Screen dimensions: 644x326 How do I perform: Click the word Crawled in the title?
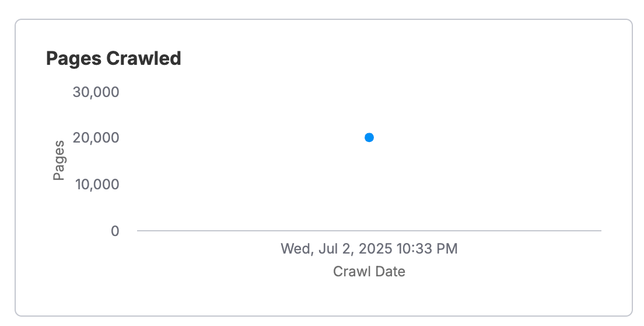pos(143,58)
